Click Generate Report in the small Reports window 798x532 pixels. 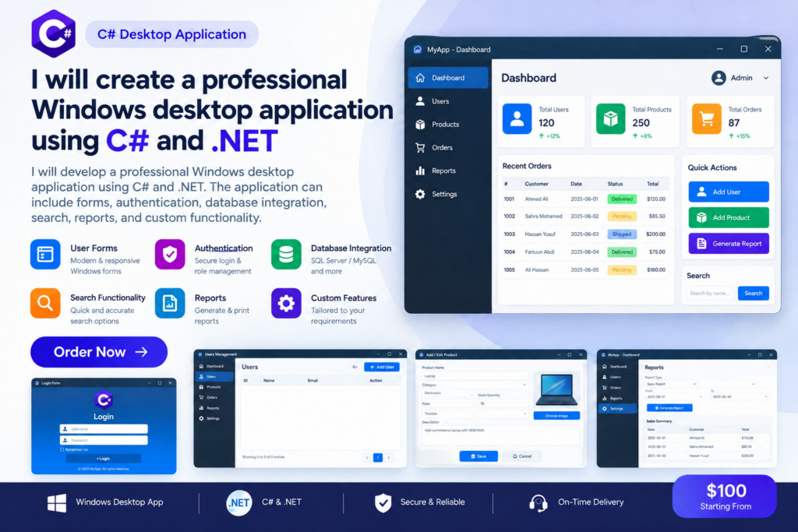pyautogui.click(x=669, y=408)
